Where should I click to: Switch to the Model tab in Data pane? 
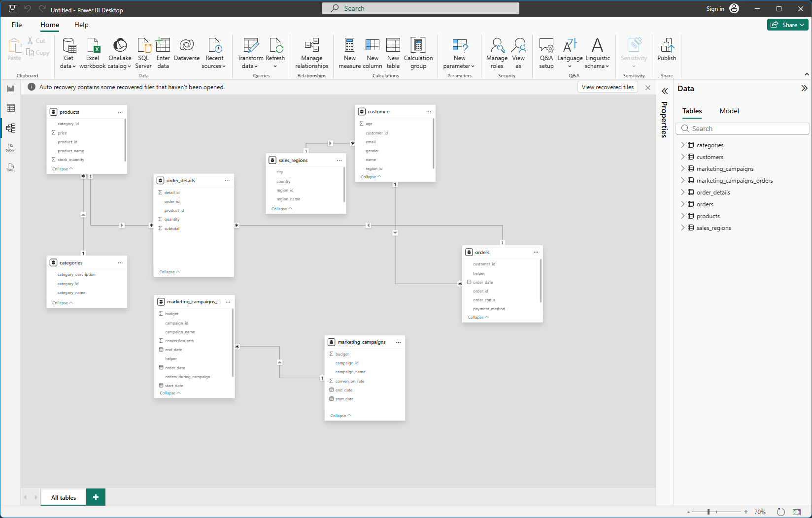pyautogui.click(x=729, y=111)
